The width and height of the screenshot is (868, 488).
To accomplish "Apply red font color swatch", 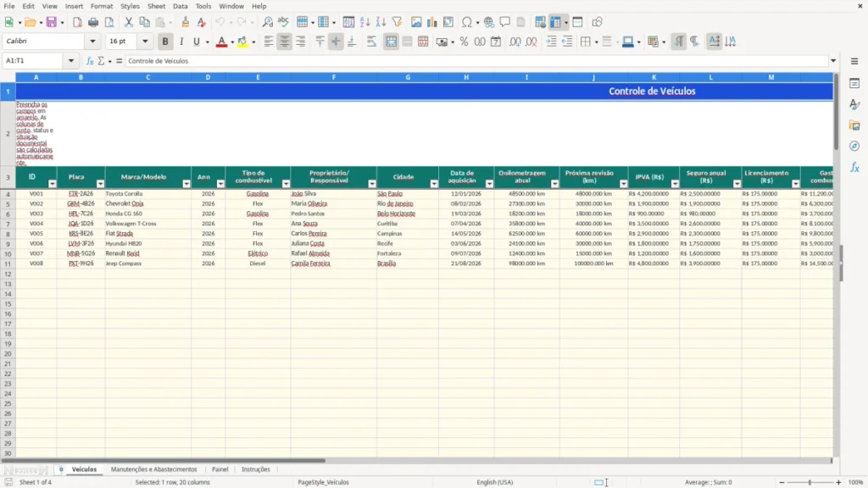I will point(221,42).
